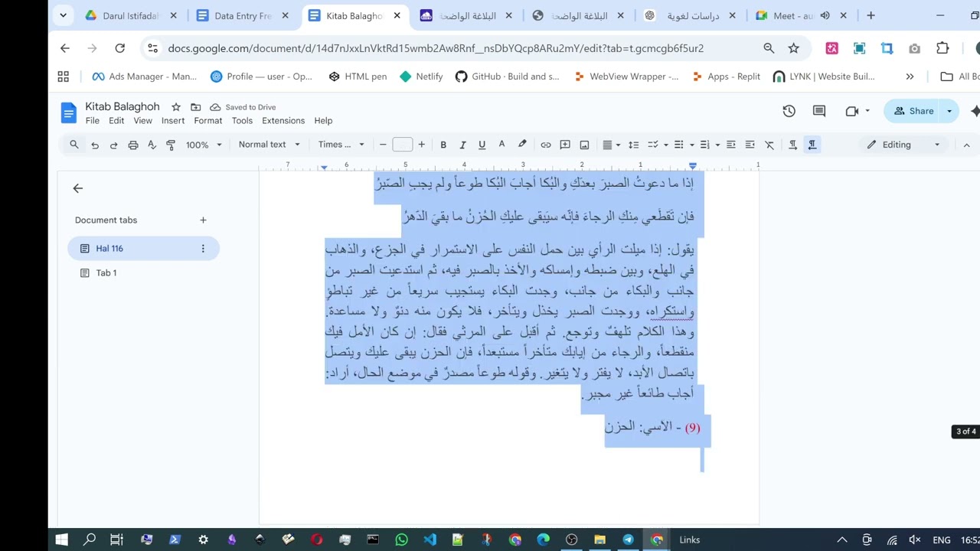The width and height of the screenshot is (980, 551).
Task: Show all comments panel
Action: pos(819,111)
